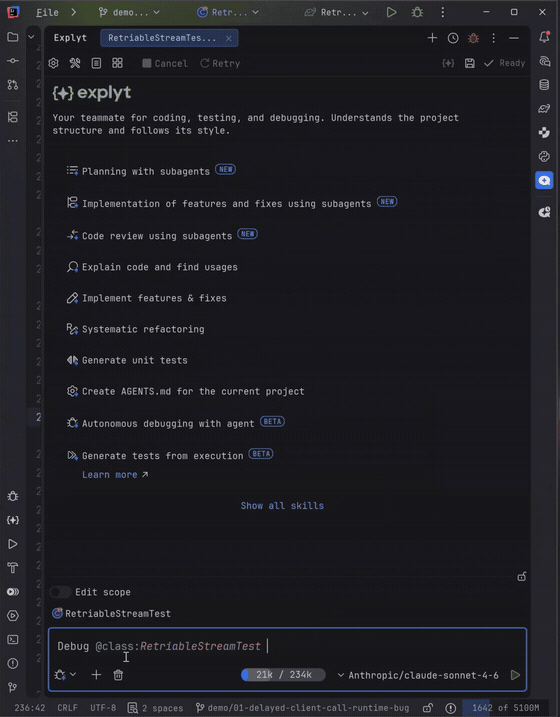
Task: Click the Cancel button
Action: (165, 63)
